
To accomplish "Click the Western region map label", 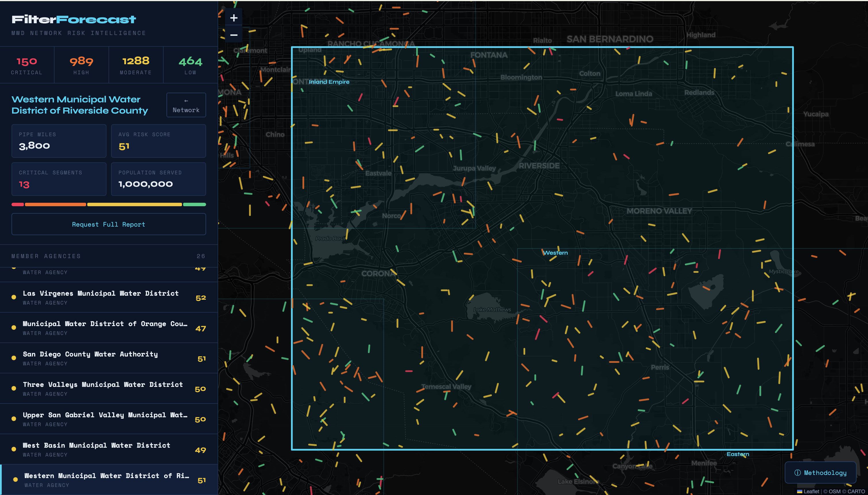I will [x=555, y=253].
